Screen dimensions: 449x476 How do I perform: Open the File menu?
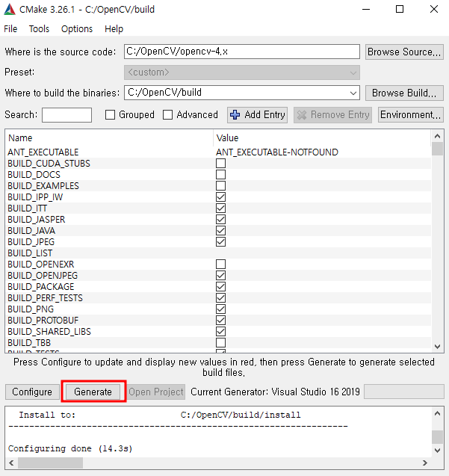click(10, 29)
